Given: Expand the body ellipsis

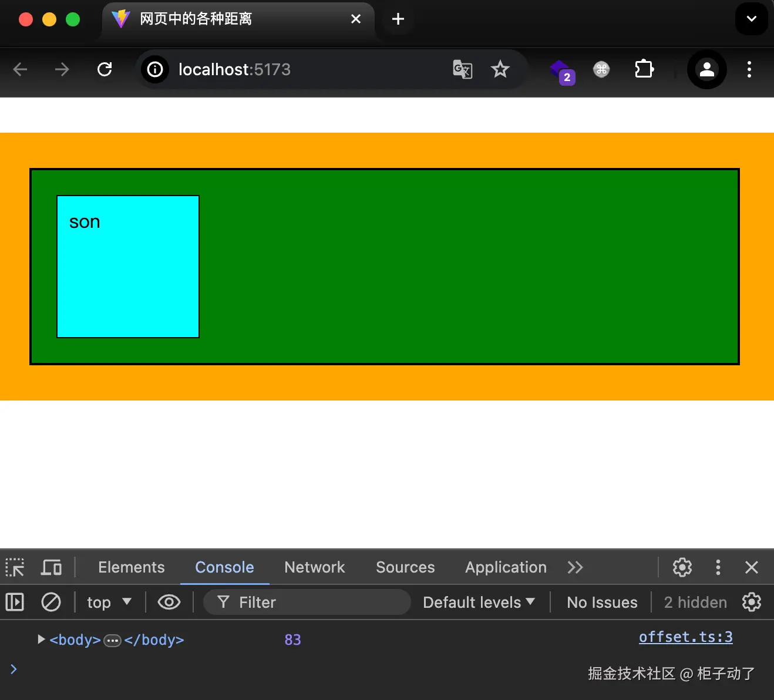Looking at the screenshot, I should click(112, 640).
